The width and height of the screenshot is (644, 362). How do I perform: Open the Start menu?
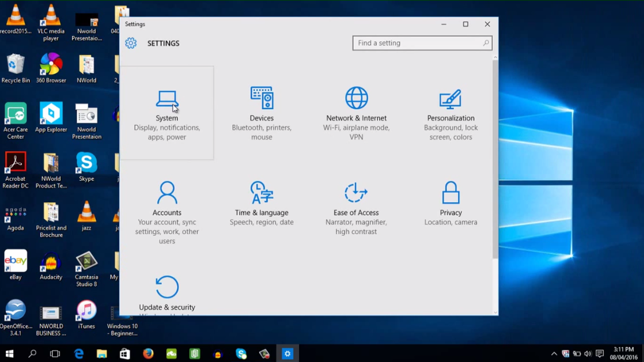point(9,353)
